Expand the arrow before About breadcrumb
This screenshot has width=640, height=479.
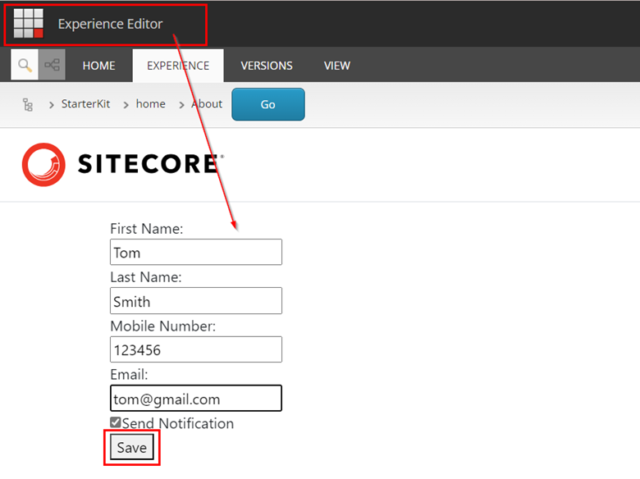[181, 104]
